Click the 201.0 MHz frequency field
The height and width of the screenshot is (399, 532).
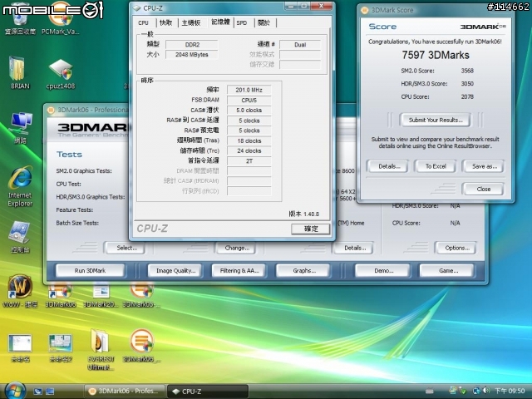click(x=249, y=90)
